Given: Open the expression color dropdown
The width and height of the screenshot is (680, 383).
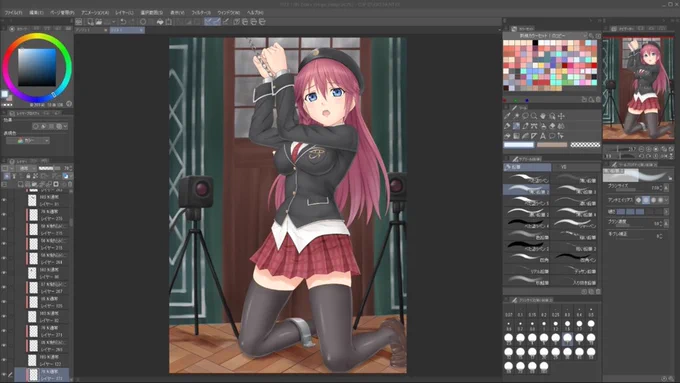Looking at the screenshot, I should 27,141.
